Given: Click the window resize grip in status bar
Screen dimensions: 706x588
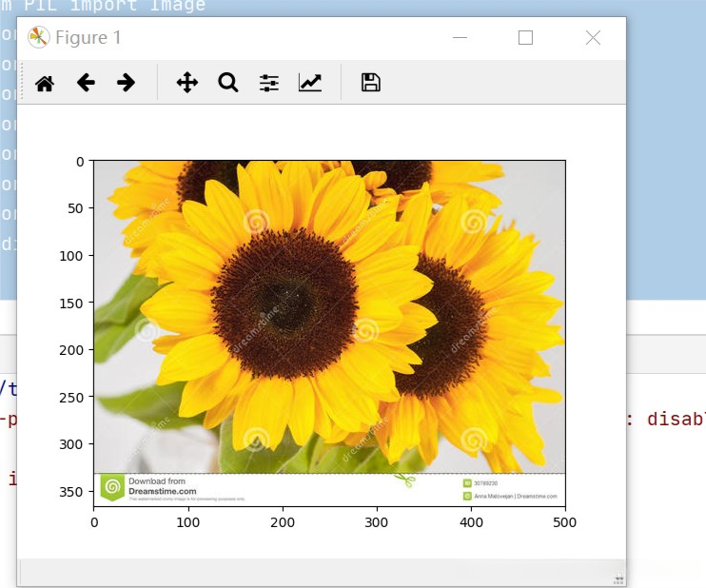Looking at the screenshot, I should (618, 579).
